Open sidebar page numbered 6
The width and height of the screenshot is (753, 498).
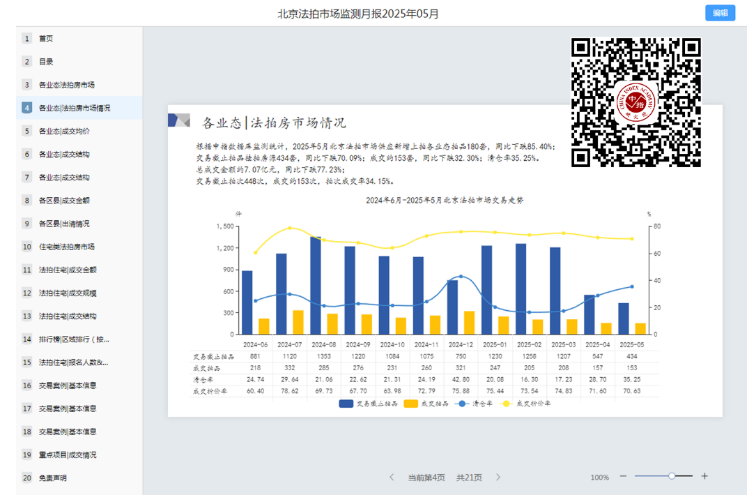(79, 154)
